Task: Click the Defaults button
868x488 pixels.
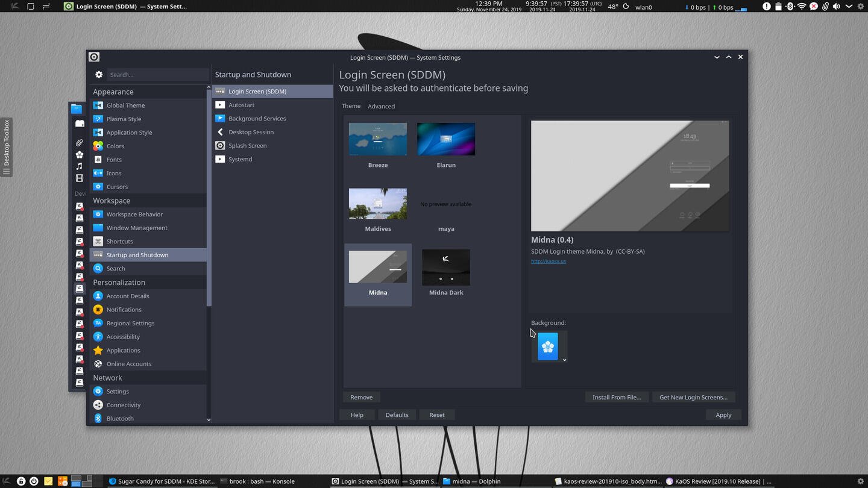Action: pos(397,415)
